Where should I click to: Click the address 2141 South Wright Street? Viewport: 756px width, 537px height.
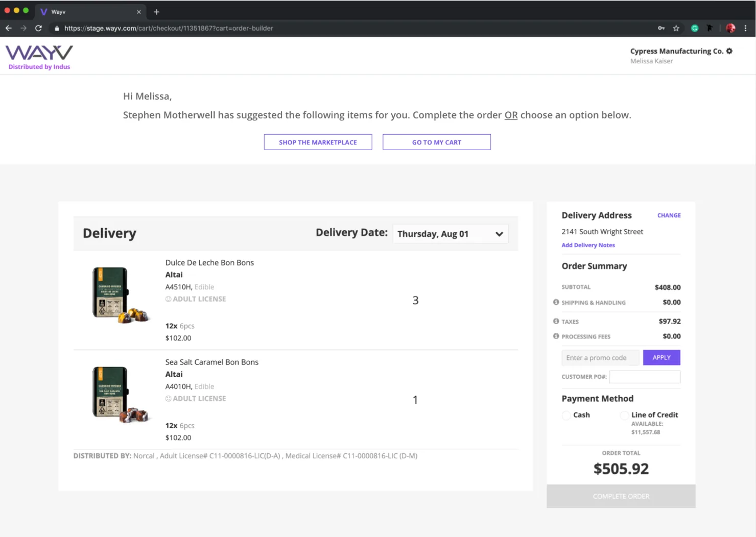tap(602, 231)
